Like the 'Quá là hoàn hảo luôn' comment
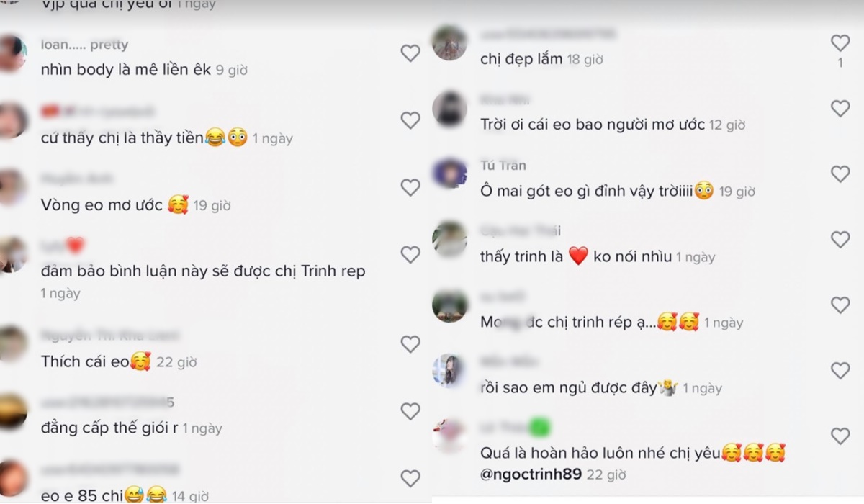The width and height of the screenshot is (864, 504). coord(840,436)
